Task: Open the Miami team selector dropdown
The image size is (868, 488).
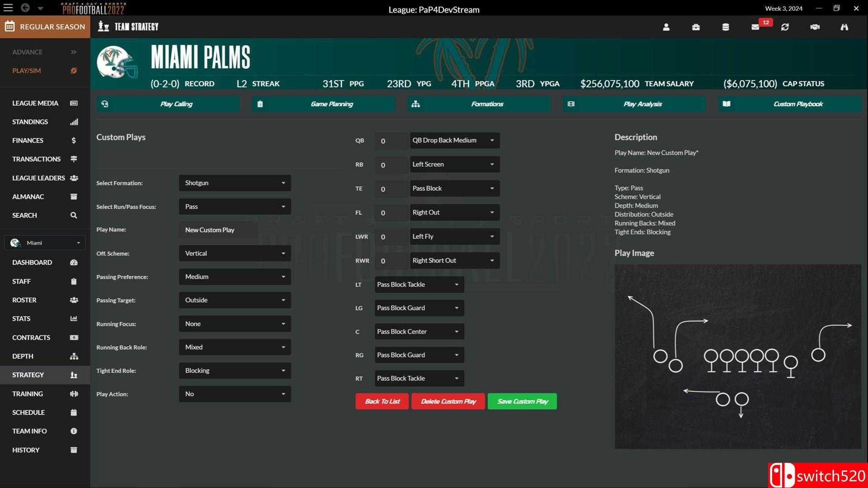Action: click(x=45, y=243)
